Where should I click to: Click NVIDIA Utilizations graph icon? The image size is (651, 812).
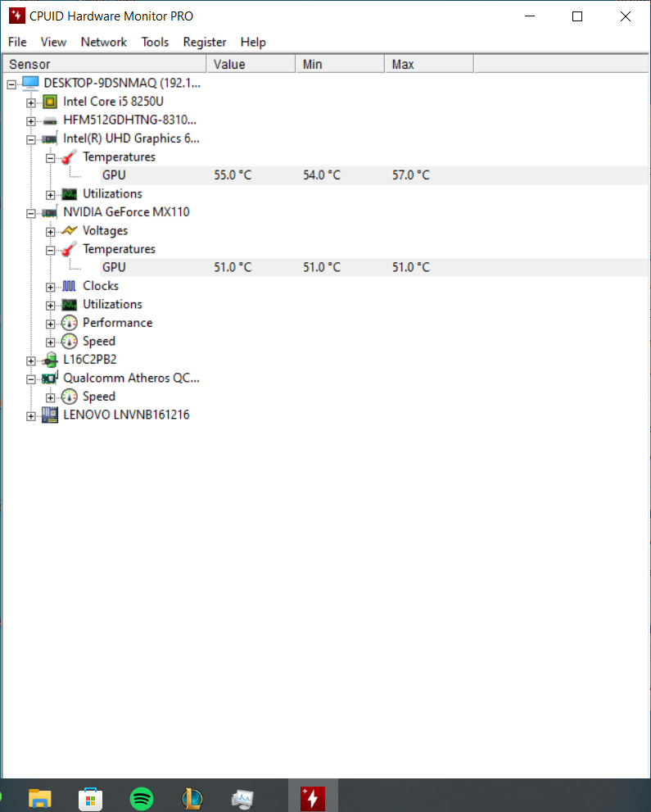pyautogui.click(x=69, y=305)
